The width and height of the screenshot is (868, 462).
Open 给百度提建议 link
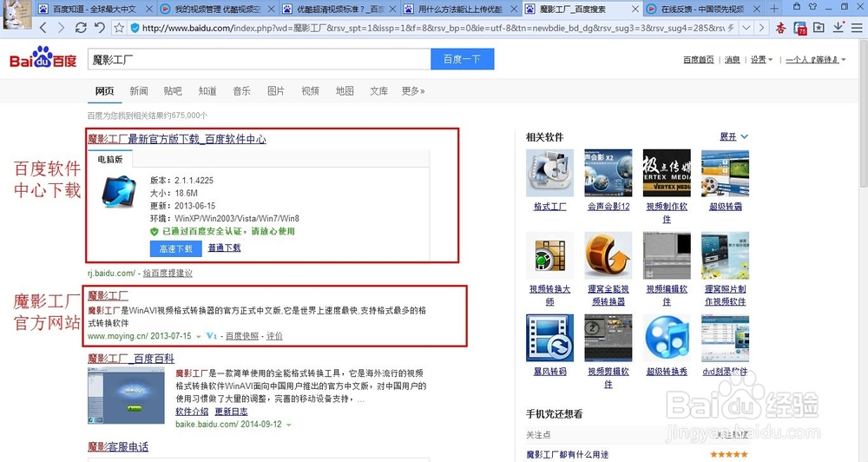pyautogui.click(x=168, y=273)
